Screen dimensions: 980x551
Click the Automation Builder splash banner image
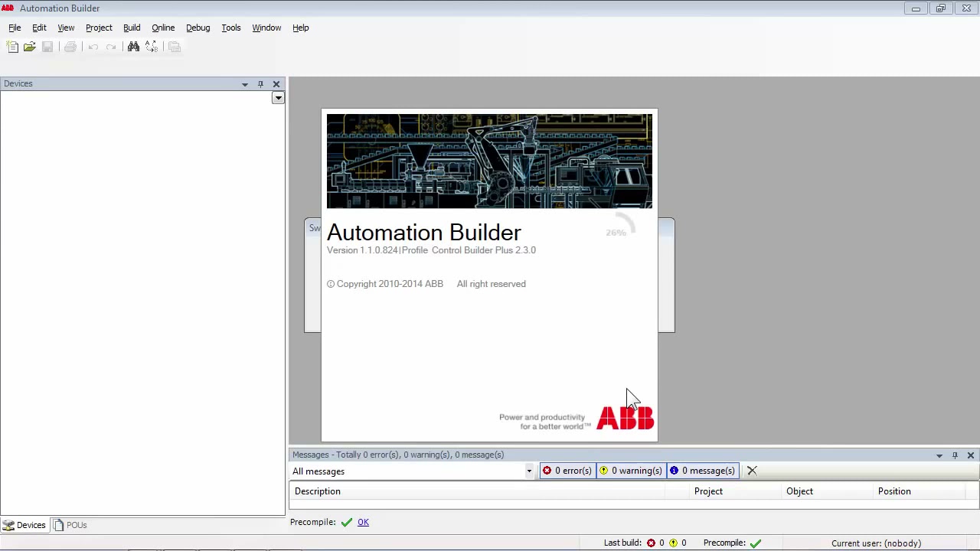(489, 161)
